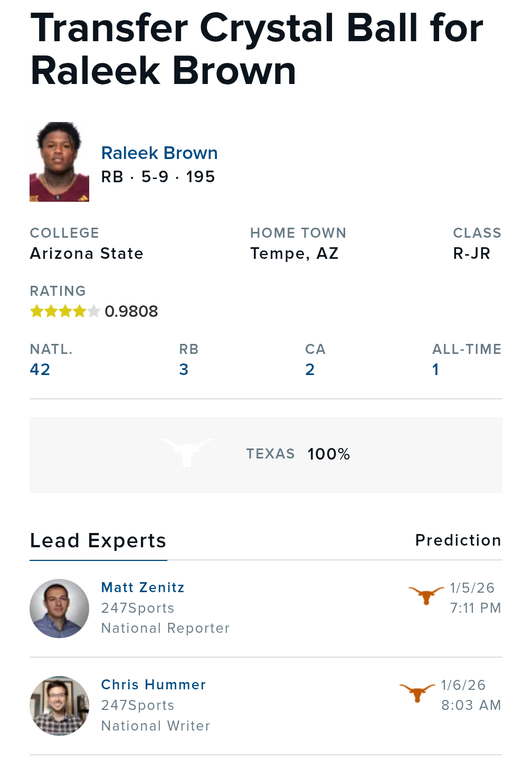Viewport: 532px width, 767px height.
Task: Open Matt Zenitz's expert page
Action: [x=142, y=587]
